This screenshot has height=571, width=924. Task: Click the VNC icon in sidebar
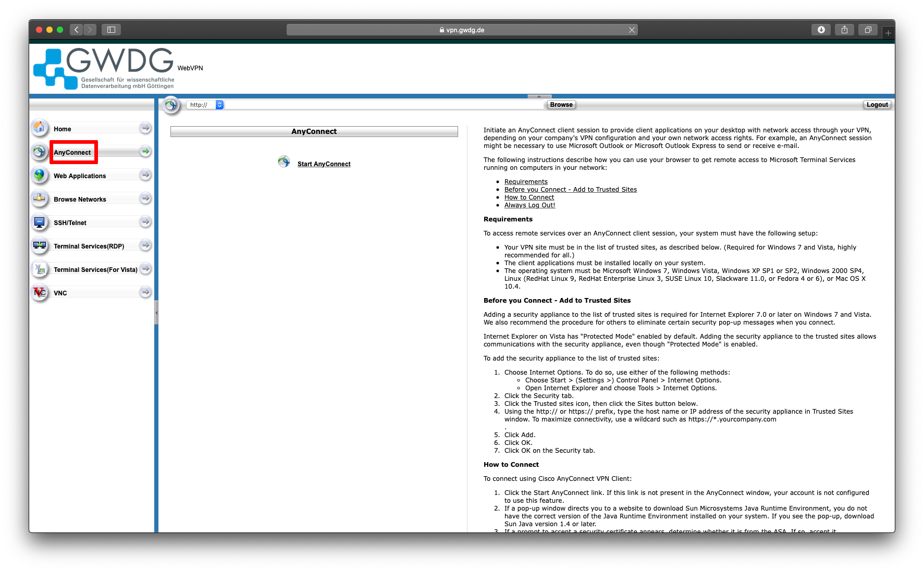[x=39, y=292]
